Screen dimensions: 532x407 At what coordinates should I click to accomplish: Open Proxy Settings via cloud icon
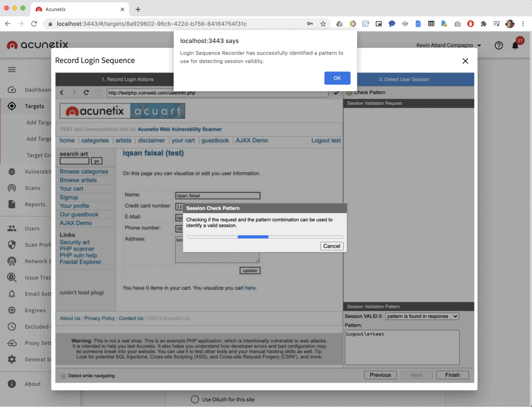(12, 343)
